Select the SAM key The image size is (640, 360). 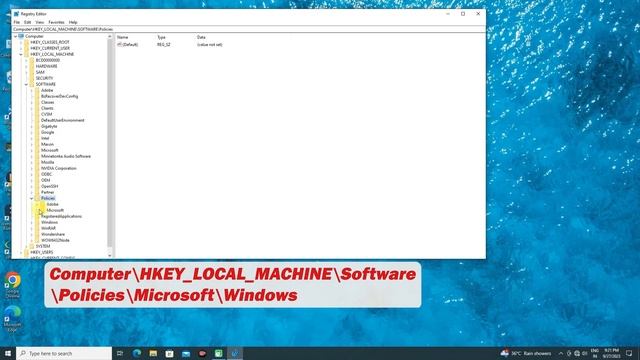(x=40, y=72)
